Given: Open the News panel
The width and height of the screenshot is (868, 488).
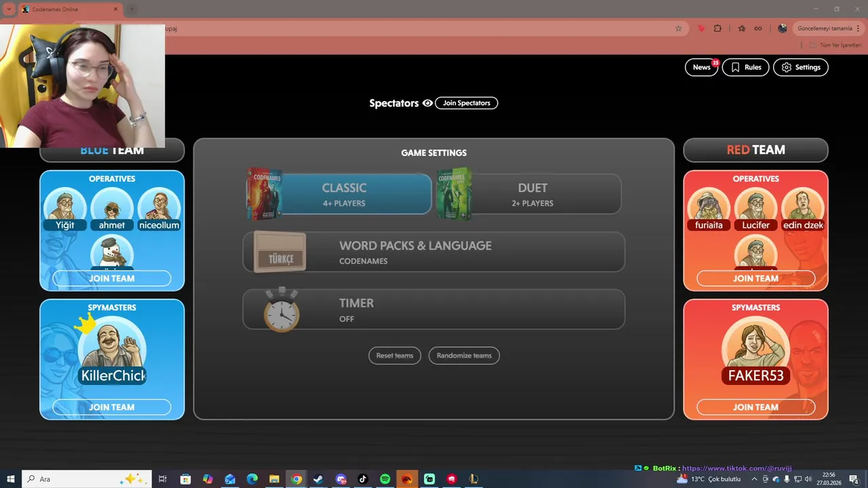Looking at the screenshot, I should coord(702,67).
